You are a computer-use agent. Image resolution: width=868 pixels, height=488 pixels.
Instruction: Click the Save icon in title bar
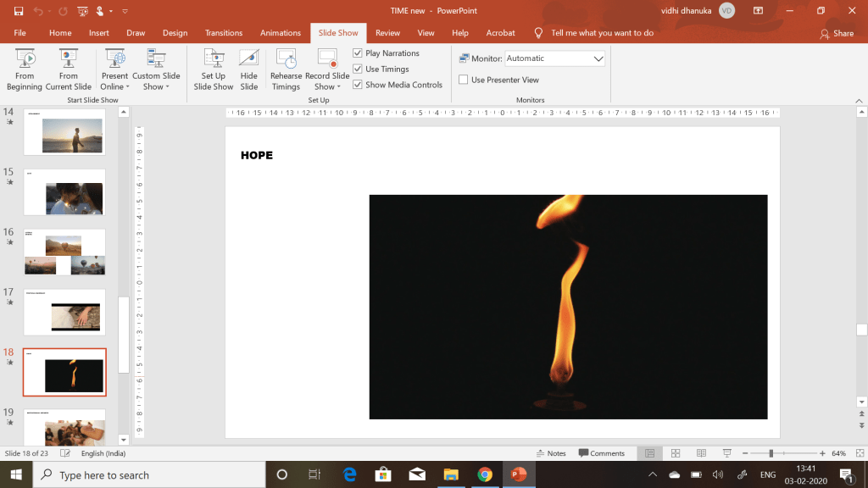19,11
